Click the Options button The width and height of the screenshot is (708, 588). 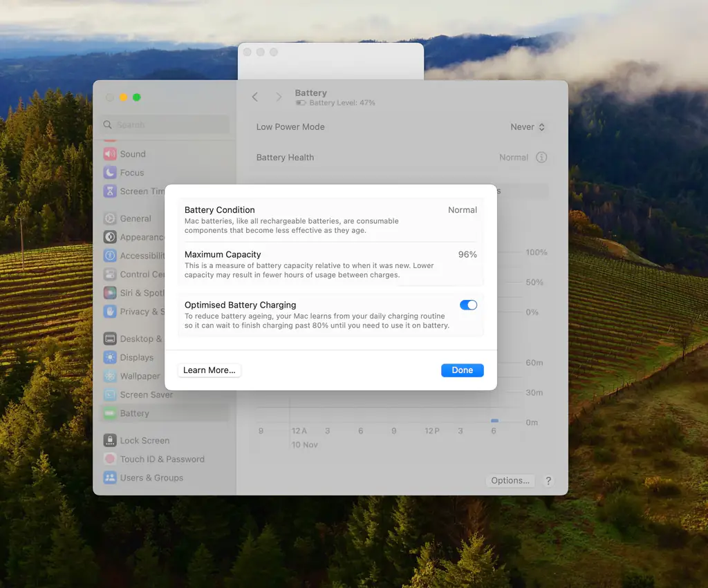(x=510, y=481)
